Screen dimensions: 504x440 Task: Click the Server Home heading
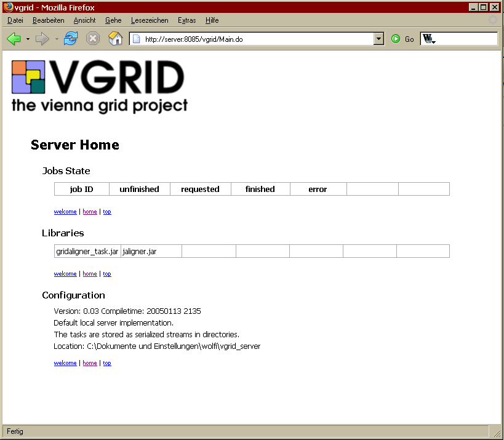(75, 145)
